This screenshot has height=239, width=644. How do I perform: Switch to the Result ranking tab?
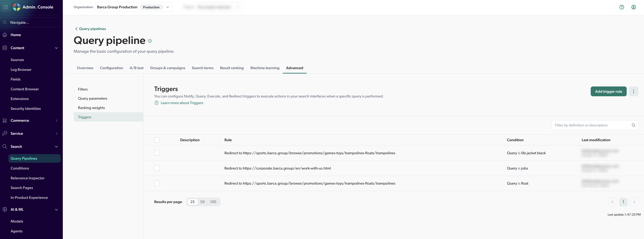tap(232, 68)
